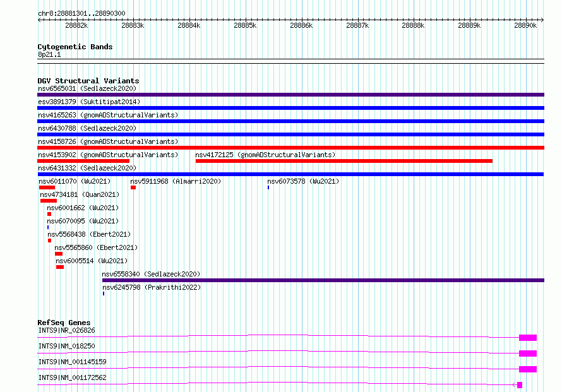This screenshot has width=562, height=392.
Task: Open the DGV Structural Variants track title
Action: coord(88,81)
